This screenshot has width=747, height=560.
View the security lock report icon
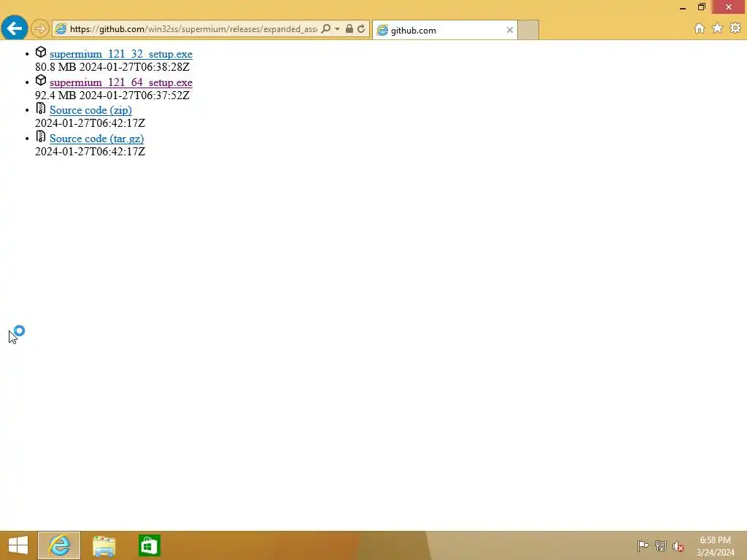point(349,28)
